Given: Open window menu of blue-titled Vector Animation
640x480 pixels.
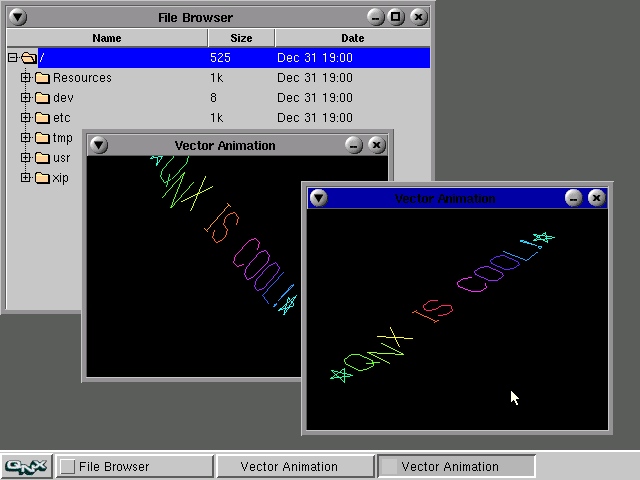Looking at the screenshot, I should coord(318,198).
